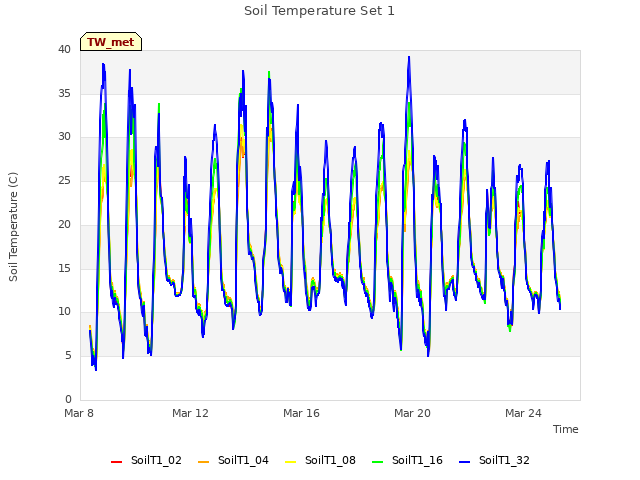Click the blue SoilT1_32 legend swatch

pos(464,462)
